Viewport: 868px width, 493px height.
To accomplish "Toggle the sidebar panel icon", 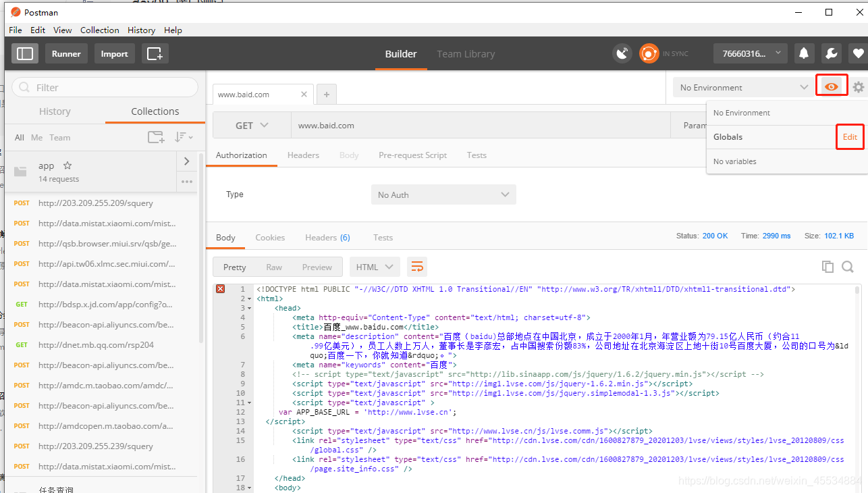I will 25,53.
